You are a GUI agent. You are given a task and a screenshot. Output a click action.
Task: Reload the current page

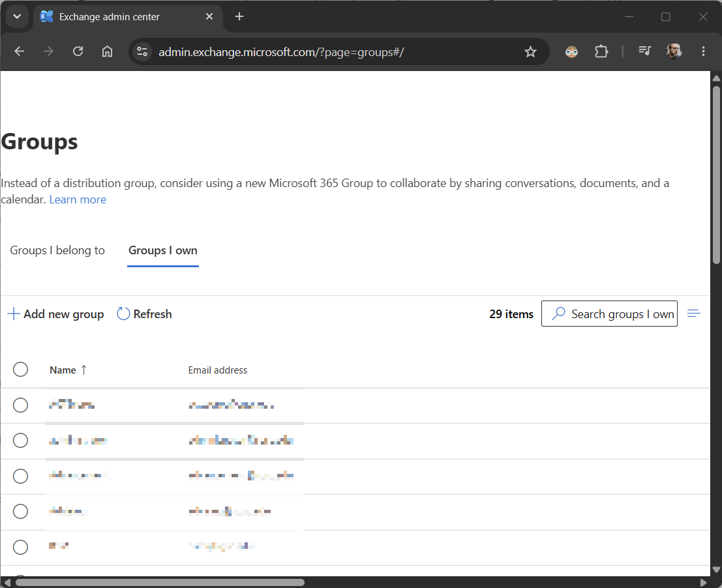(78, 51)
